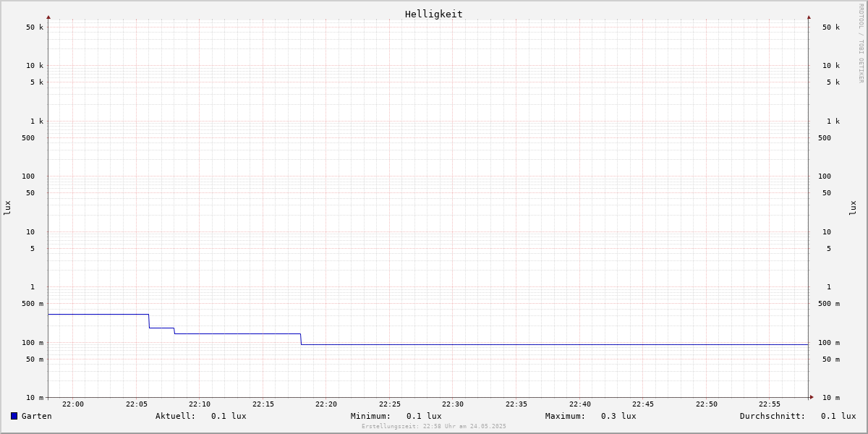868x434 pixels.
Task: Click the blue Garten legend color box
Action: [14, 416]
